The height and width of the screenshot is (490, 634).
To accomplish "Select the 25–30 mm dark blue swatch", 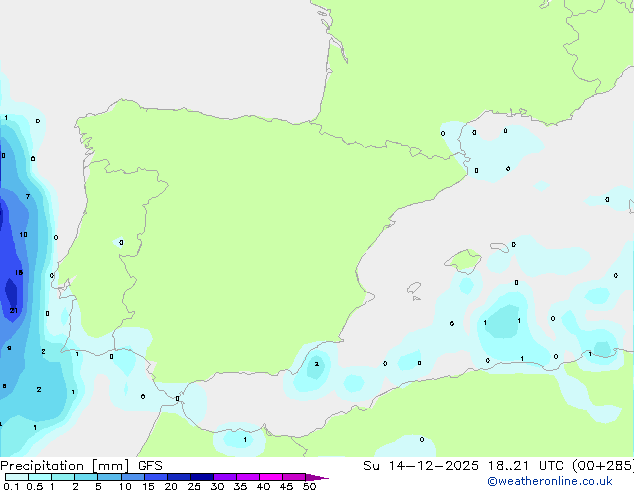I will (201, 477).
